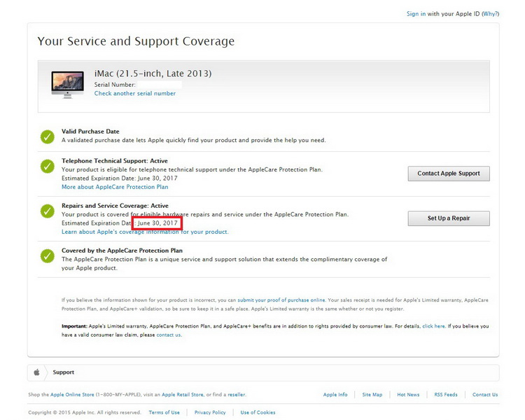This screenshot has width=525, height=420.
Task: Open the Sign in link
Action: pos(416,14)
